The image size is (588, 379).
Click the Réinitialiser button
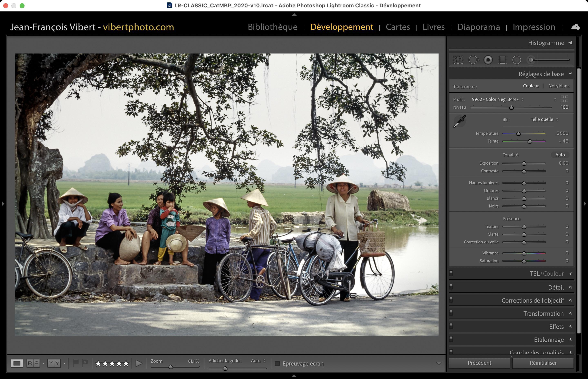click(x=543, y=363)
